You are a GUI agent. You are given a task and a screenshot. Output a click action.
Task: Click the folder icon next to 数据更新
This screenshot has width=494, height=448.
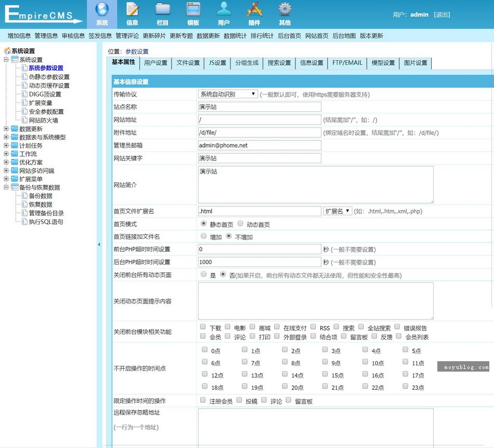[15, 128]
